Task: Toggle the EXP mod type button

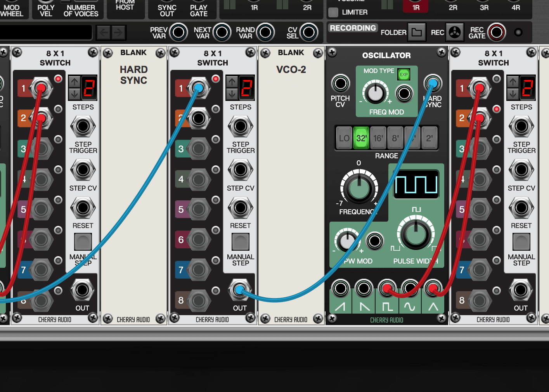Action: coord(404,75)
